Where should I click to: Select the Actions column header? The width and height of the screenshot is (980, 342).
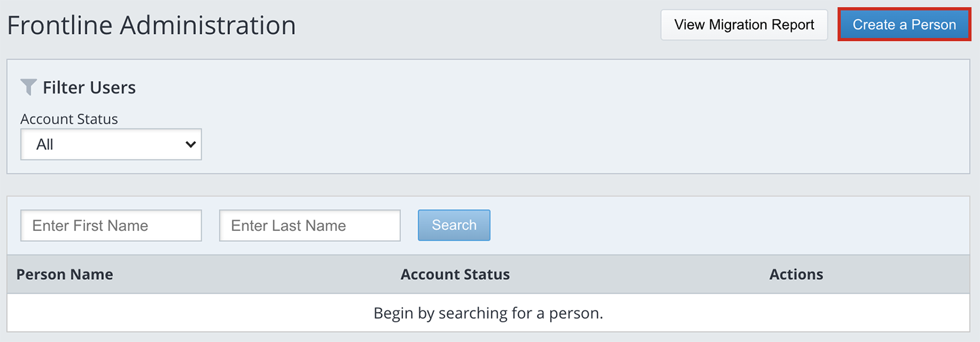(x=796, y=274)
